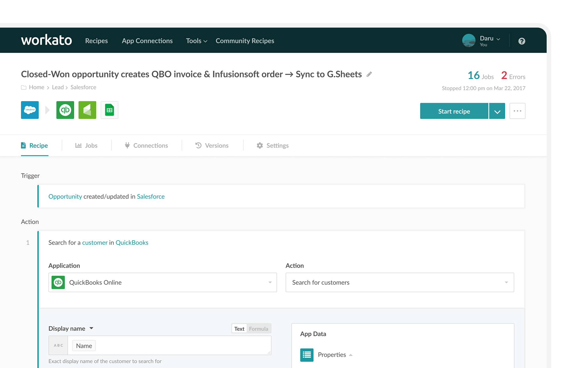Open the Versions tab
The height and width of the screenshot is (368, 588).
point(212,145)
